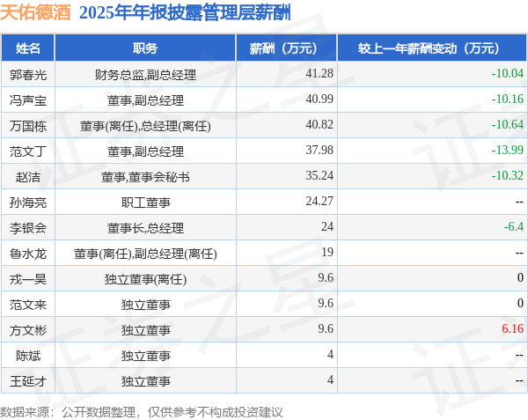
Task: Select the 姓名 column header
Action: (28, 48)
